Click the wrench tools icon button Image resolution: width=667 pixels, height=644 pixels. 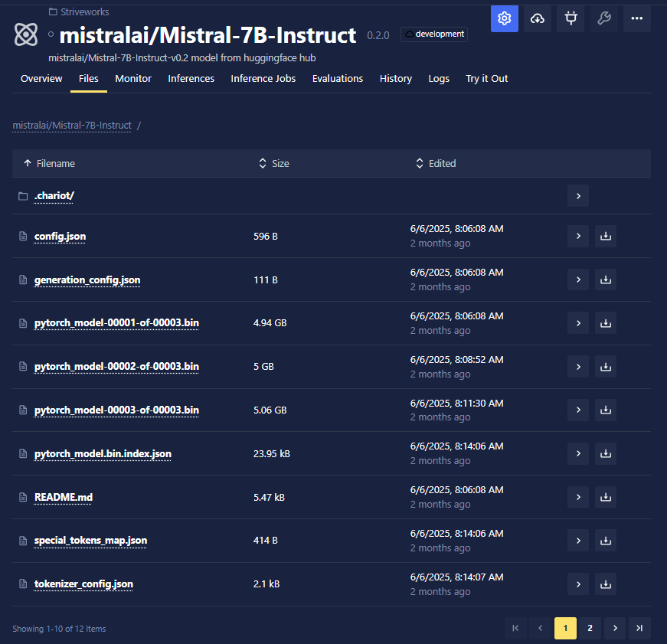(x=604, y=18)
